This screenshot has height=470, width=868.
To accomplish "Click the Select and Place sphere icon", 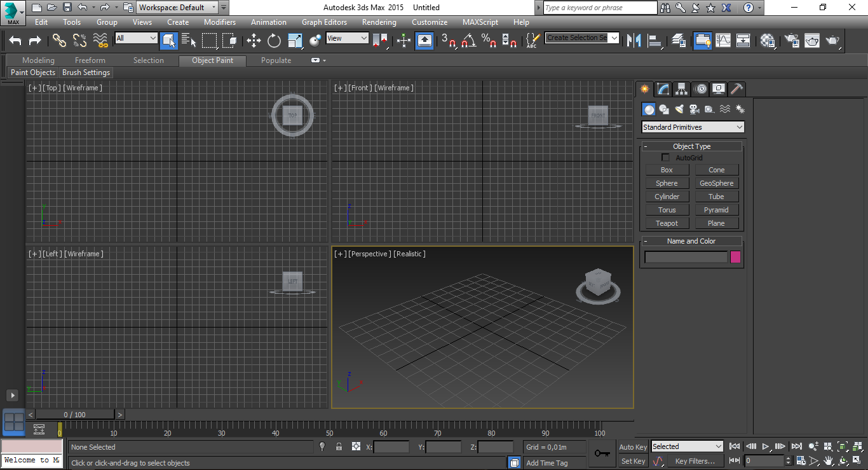I will (x=315, y=41).
